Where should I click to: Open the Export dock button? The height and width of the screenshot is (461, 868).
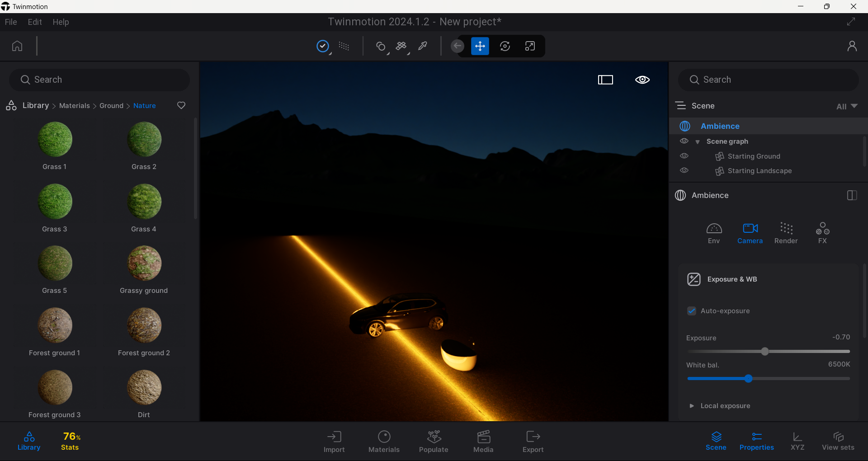(533, 442)
